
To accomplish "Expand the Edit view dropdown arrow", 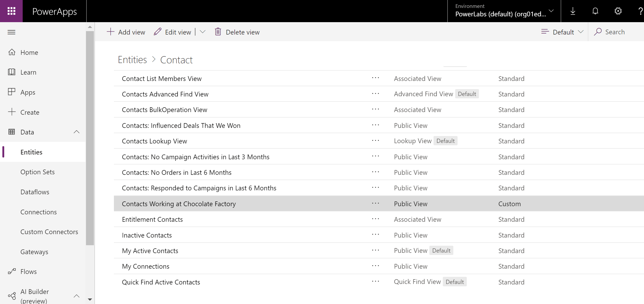I will [203, 32].
